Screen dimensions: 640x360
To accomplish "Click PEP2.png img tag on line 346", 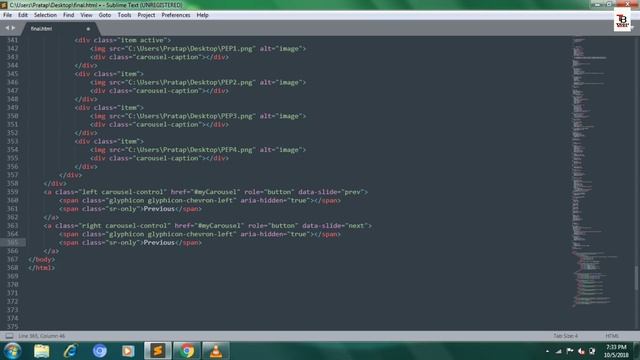I will [198, 82].
